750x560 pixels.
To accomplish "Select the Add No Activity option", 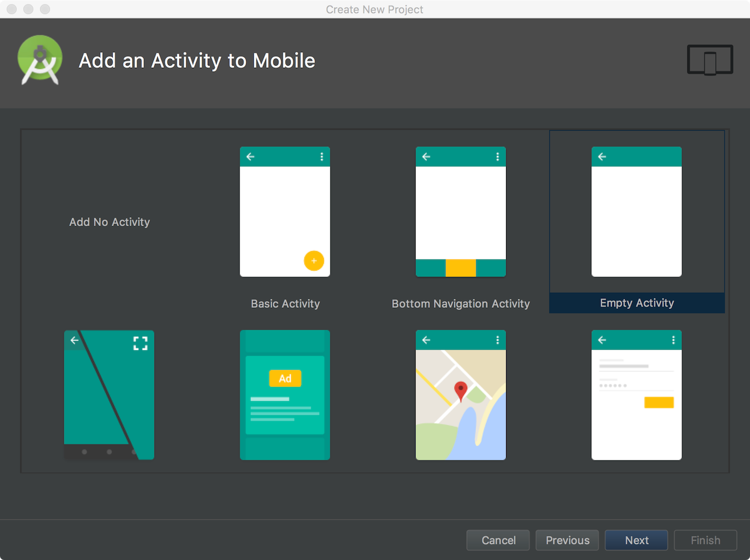I will click(x=109, y=222).
